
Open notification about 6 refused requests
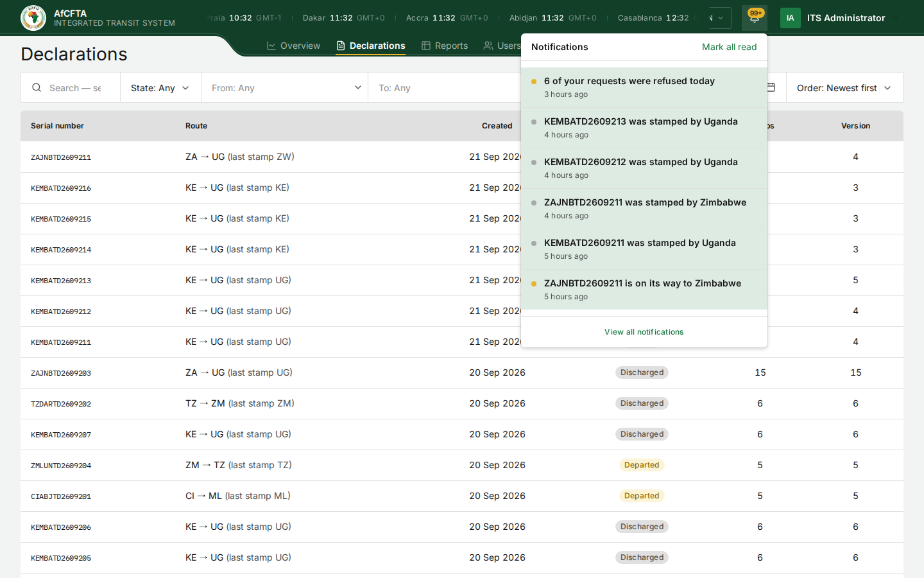point(644,87)
